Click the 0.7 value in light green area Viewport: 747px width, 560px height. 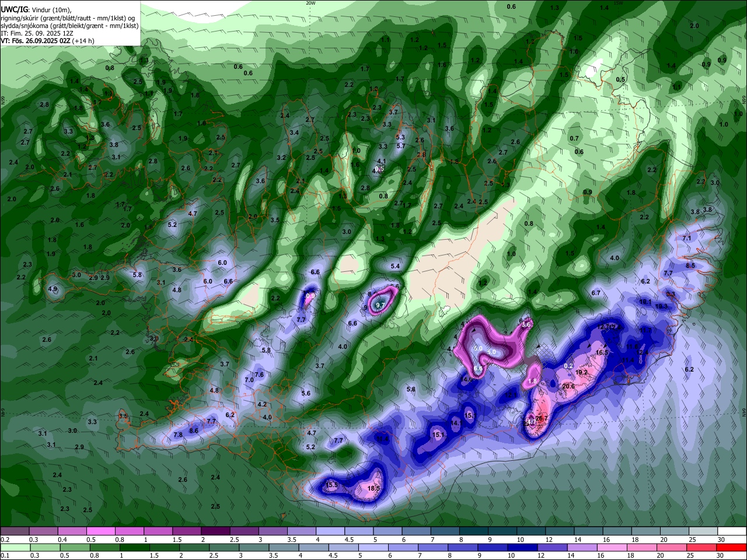[x=574, y=138]
